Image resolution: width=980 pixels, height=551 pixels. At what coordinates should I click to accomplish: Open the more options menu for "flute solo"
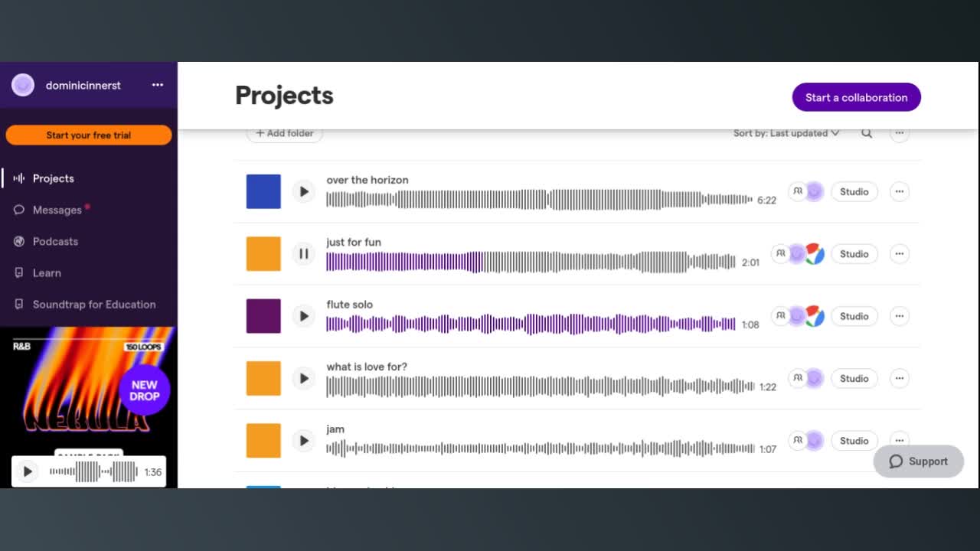(900, 316)
